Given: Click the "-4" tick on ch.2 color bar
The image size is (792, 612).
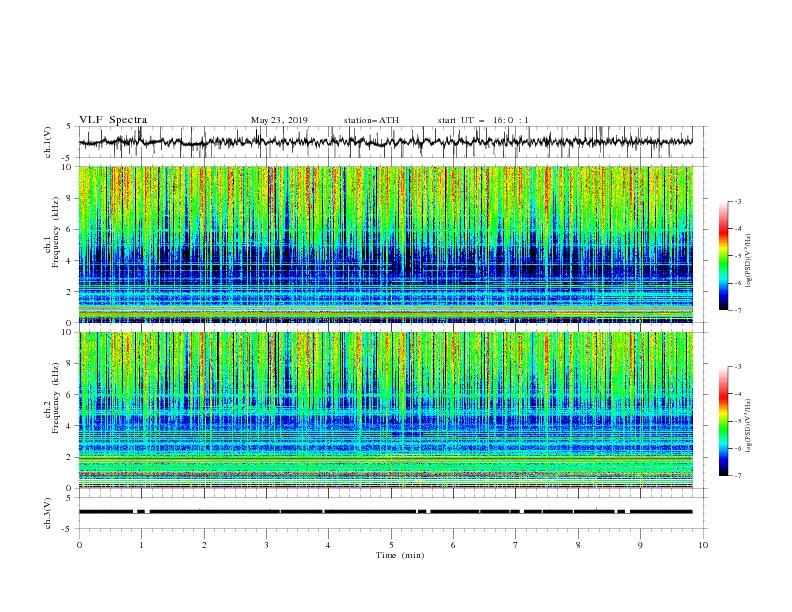Looking at the screenshot, I should pyautogui.click(x=737, y=394).
